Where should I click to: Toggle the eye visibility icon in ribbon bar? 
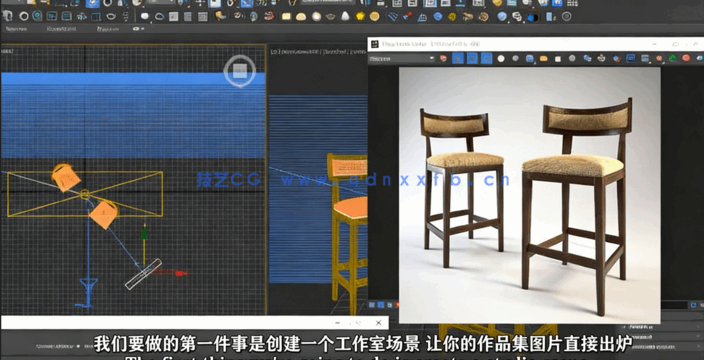click(x=136, y=29)
